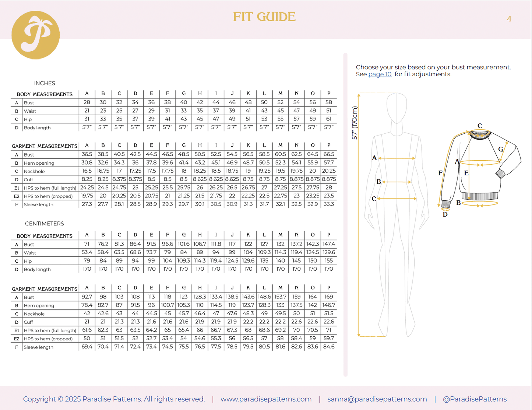This screenshot has width=532, height=410.
Task: Click the @ParadisePatterns handle in footer
Action: 474,399
